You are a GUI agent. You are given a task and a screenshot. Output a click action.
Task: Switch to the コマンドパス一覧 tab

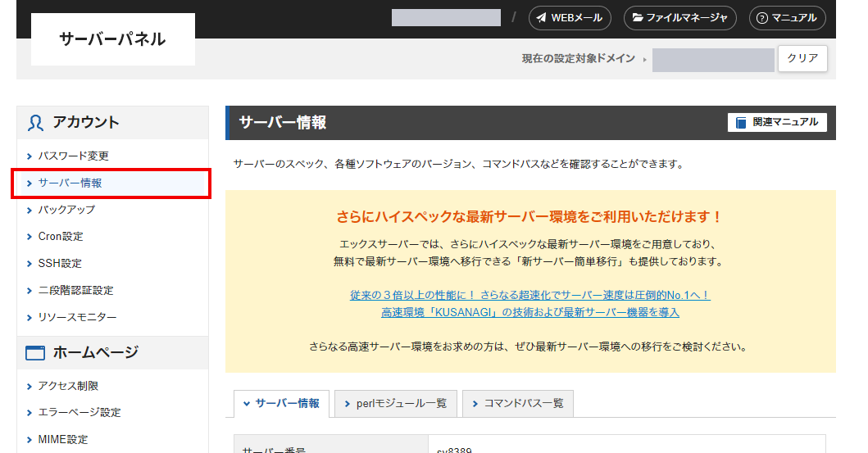[517, 404]
